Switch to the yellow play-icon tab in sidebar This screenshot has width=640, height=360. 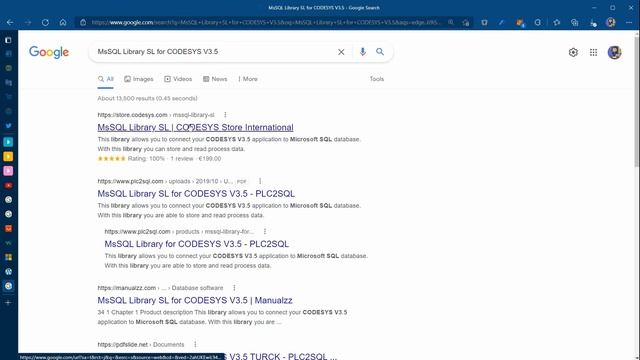(8, 156)
